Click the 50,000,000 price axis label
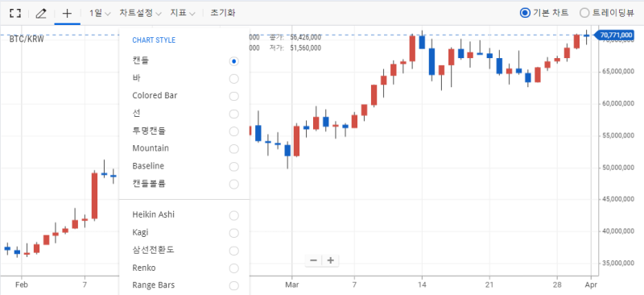Viewport: 644px width, 295px height. [x=618, y=168]
